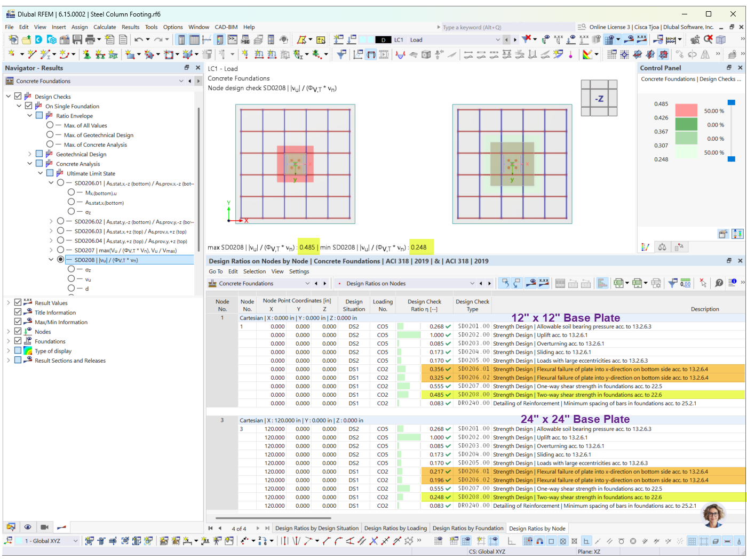
Task: Select the Max. of All Values radio button
Action: point(50,125)
